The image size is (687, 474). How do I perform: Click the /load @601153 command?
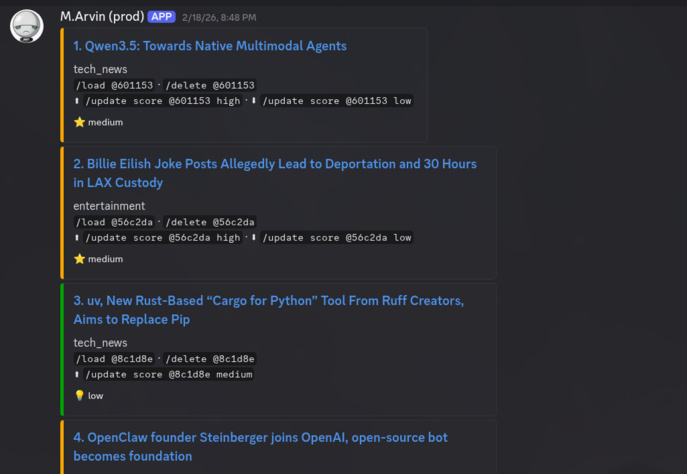coord(117,86)
